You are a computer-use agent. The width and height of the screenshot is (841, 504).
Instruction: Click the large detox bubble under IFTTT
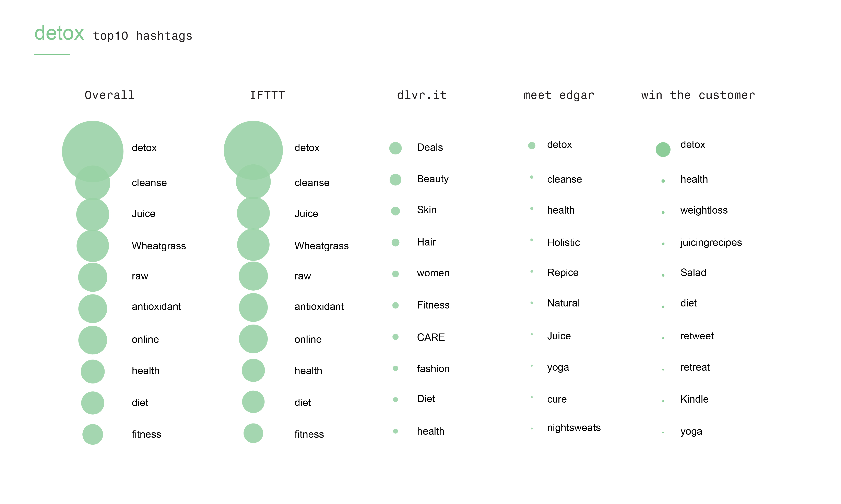(253, 150)
